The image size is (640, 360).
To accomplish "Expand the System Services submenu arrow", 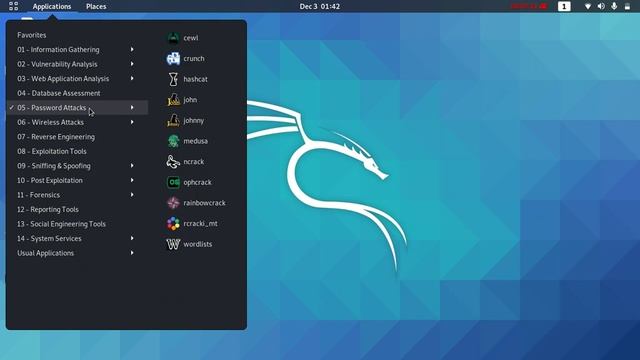I will click(x=132, y=238).
